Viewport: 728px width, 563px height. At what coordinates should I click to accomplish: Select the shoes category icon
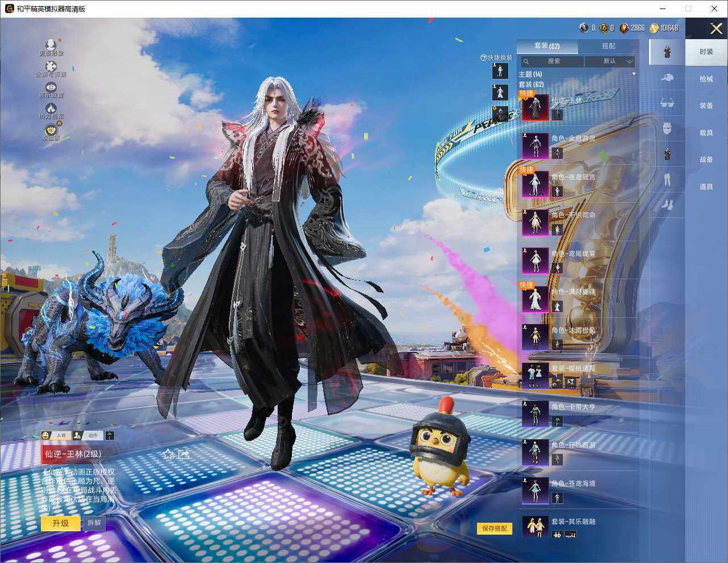[x=667, y=204]
